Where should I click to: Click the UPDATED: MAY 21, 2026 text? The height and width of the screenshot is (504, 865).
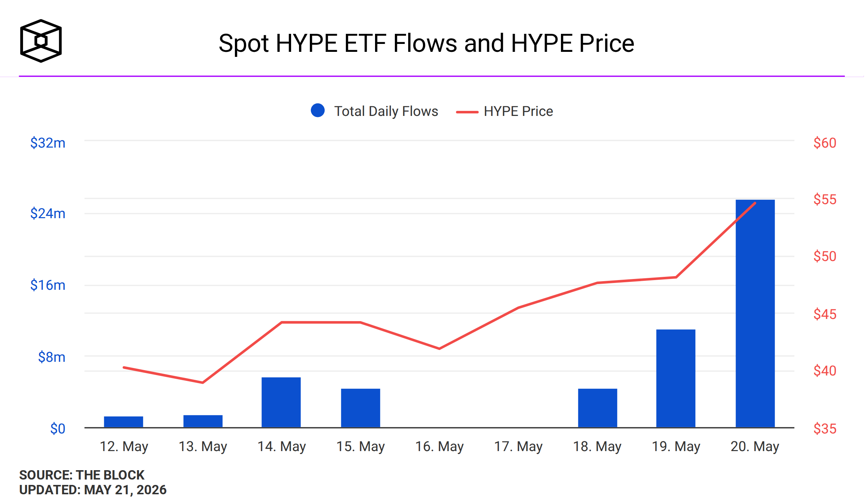[93, 490]
